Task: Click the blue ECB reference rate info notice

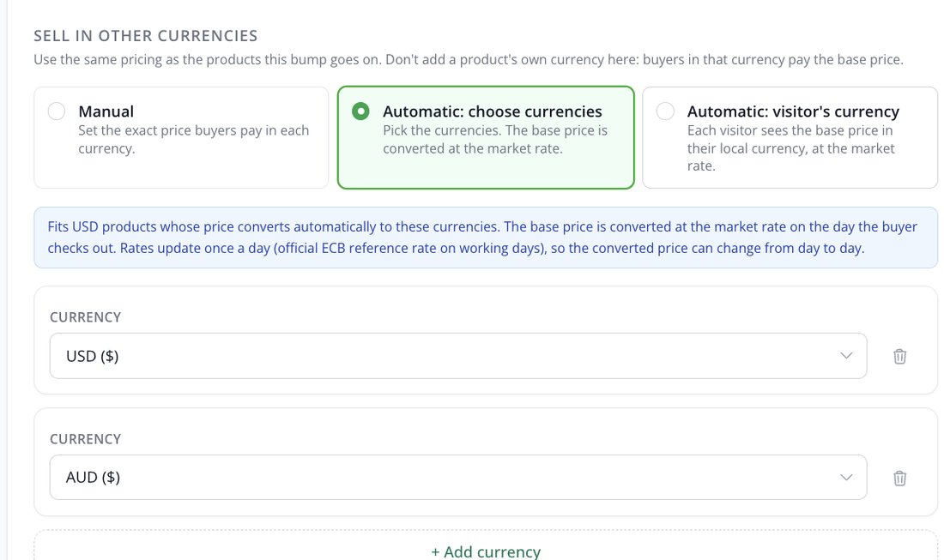Action: pyautogui.click(x=486, y=238)
